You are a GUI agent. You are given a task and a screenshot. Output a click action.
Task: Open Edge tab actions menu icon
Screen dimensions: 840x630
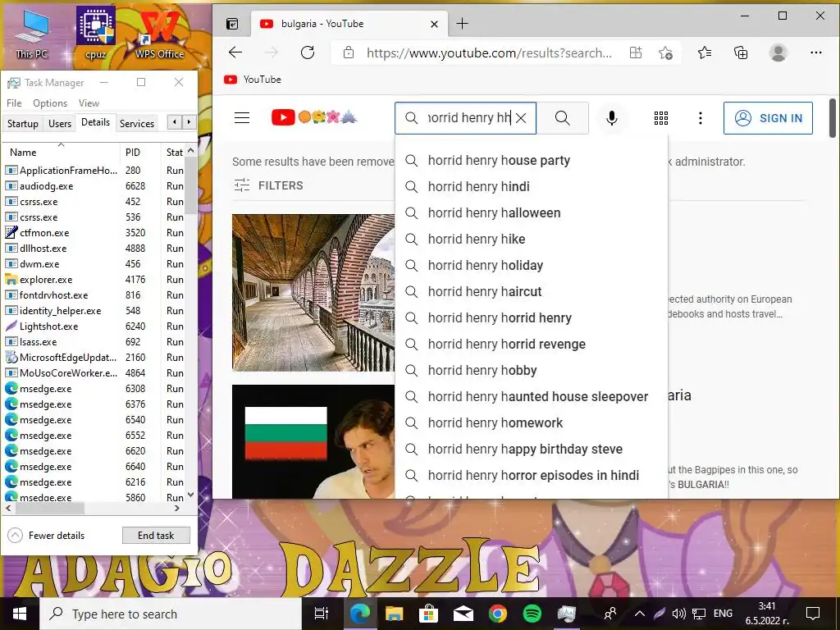pos(232,24)
